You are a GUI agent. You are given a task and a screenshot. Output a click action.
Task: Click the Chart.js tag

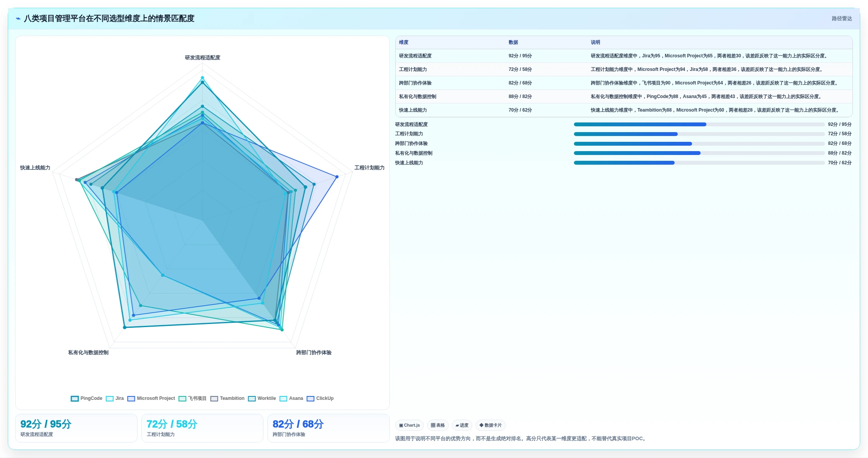pos(410,425)
